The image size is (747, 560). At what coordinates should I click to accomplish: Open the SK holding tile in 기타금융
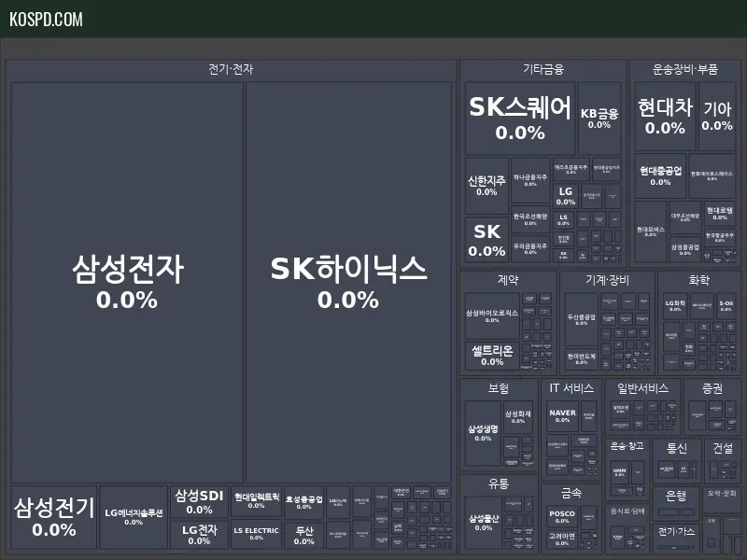[486, 240]
